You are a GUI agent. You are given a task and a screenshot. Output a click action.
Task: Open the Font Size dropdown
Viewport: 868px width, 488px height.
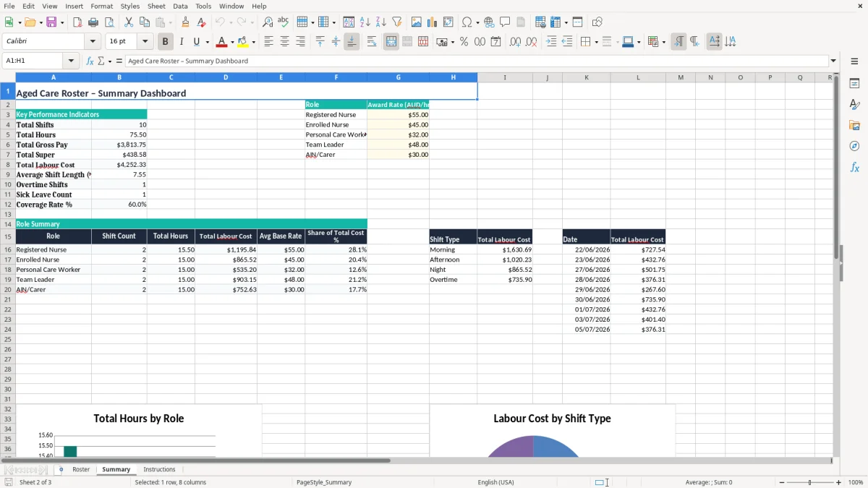(145, 41)
